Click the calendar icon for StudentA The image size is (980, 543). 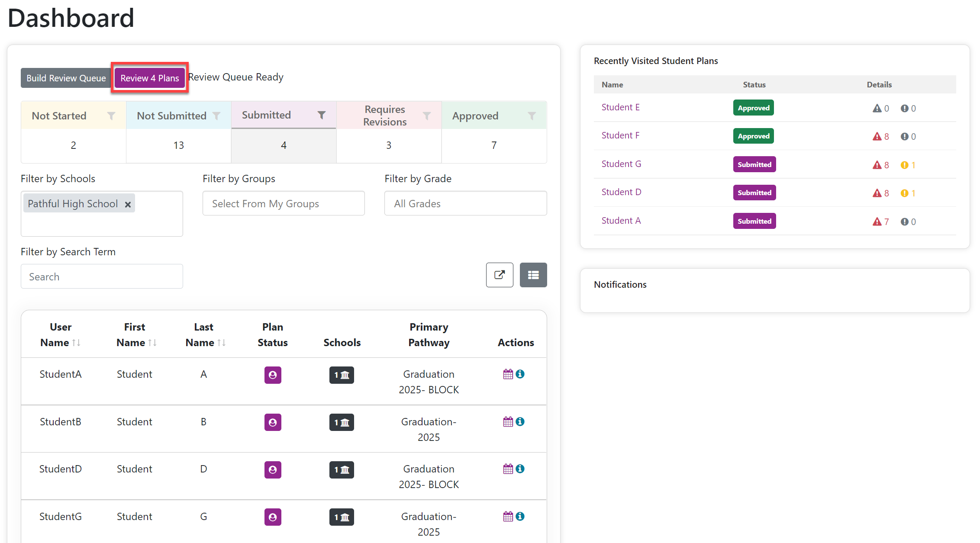pyautogui.click(x=508, y=374)
